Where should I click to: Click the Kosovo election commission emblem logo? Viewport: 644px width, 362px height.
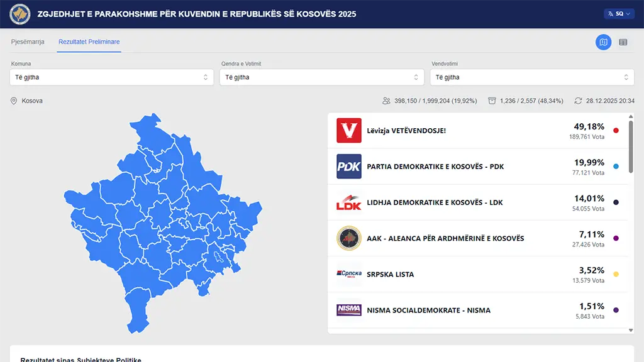[20, 13]
